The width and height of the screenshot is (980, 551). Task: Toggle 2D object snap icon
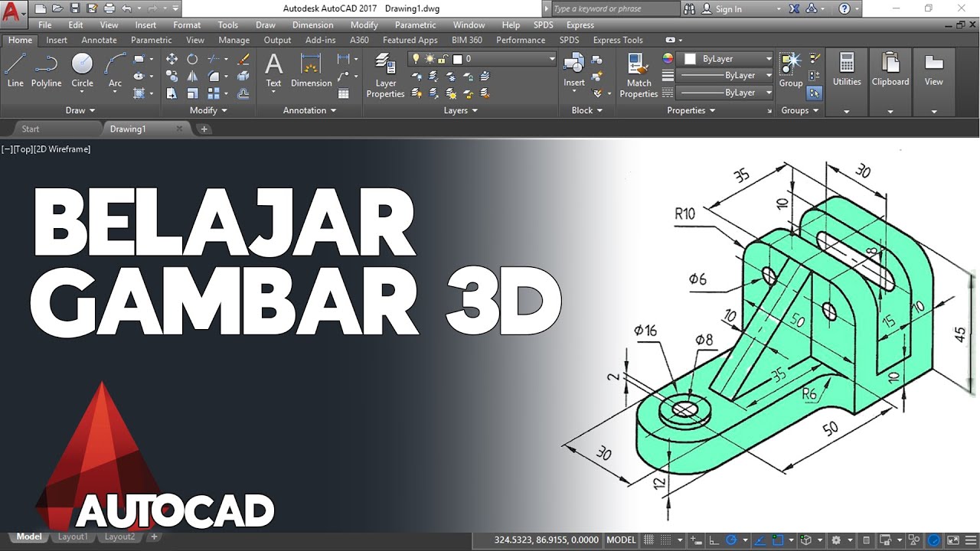point(778,540)
